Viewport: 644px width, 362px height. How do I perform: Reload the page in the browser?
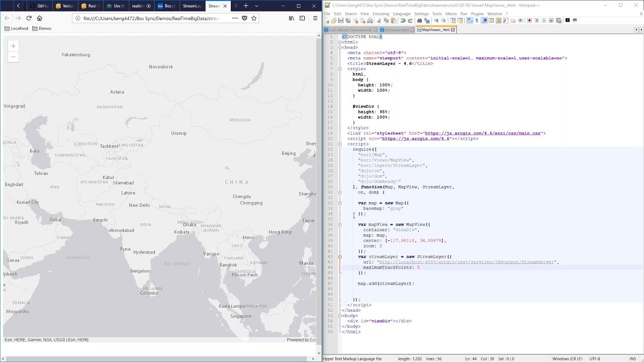click(x=29, y=18)
